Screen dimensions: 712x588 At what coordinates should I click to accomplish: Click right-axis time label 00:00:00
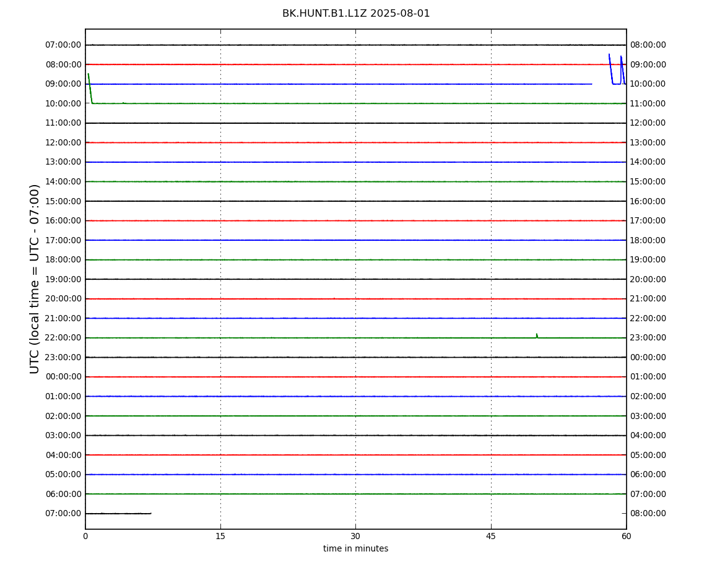(648, 357)
